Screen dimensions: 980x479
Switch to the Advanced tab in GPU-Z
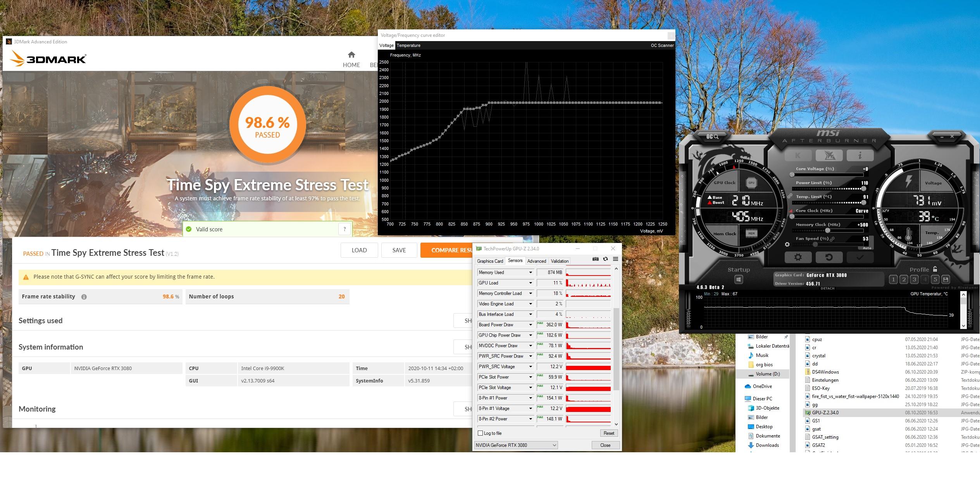point(536,261)
